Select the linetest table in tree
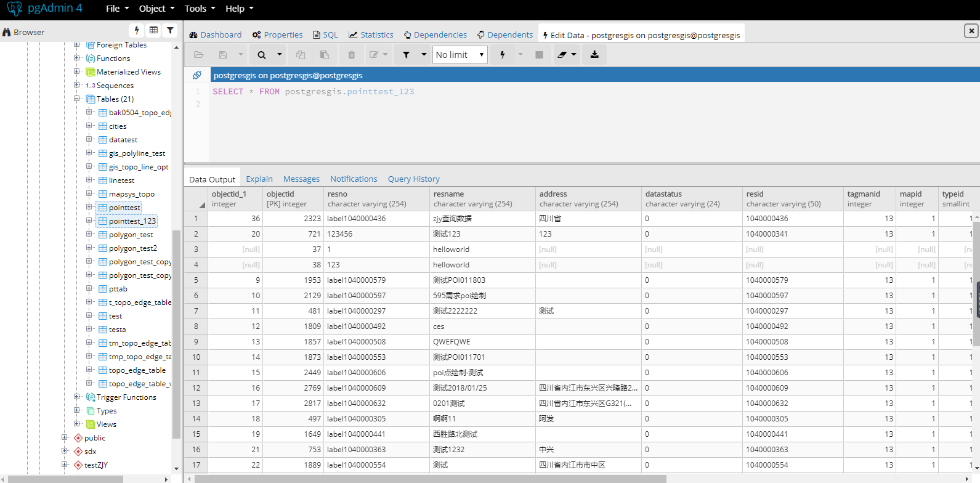980x483 pixels. (x=121, y=180)
